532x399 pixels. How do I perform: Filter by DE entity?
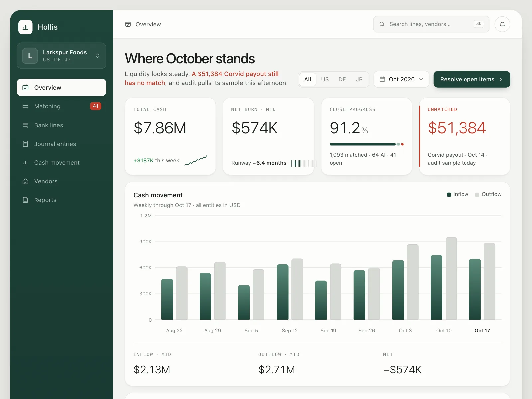tap(342, 80)
